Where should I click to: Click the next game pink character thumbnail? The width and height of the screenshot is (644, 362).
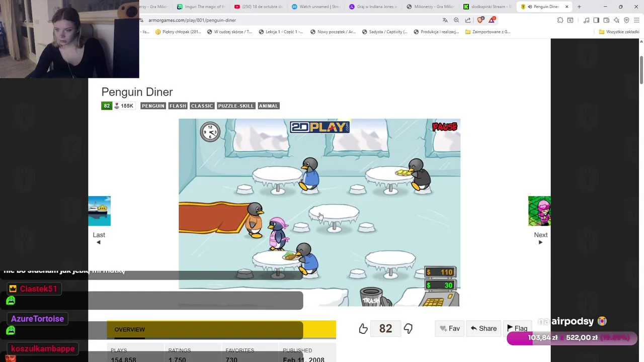[539, 211]
